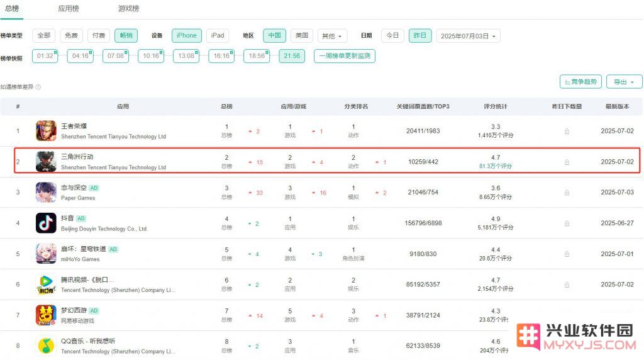
Task: Switch to the 游戏榜 tab
Action: coord(128,9)
